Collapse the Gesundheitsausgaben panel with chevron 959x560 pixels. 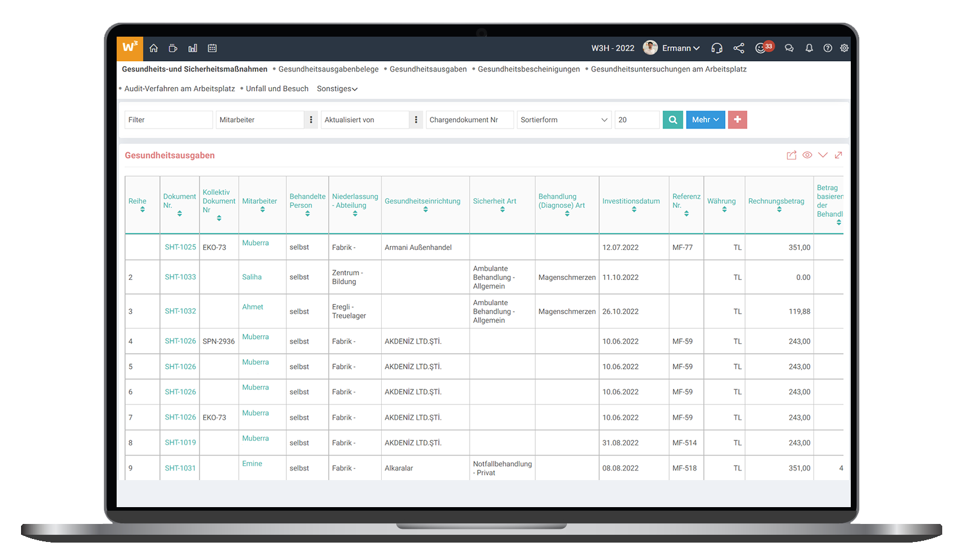[823, 155]
